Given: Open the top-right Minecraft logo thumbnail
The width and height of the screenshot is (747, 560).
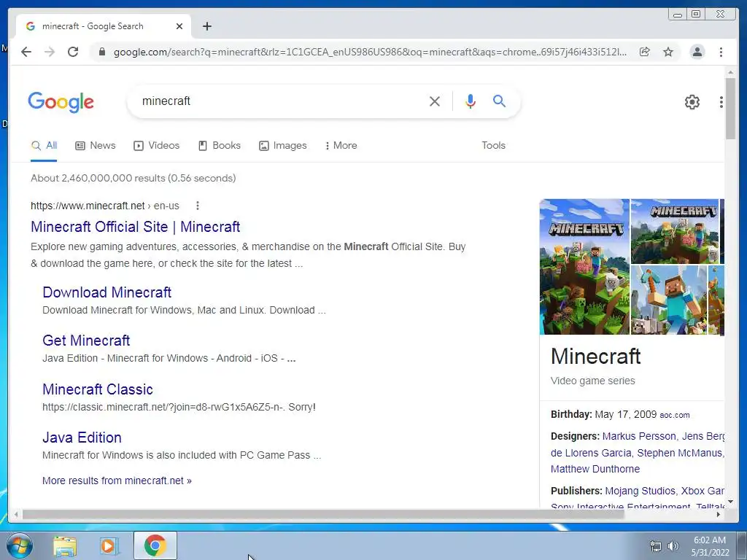Looking at the screenshot, I should 675,231.
